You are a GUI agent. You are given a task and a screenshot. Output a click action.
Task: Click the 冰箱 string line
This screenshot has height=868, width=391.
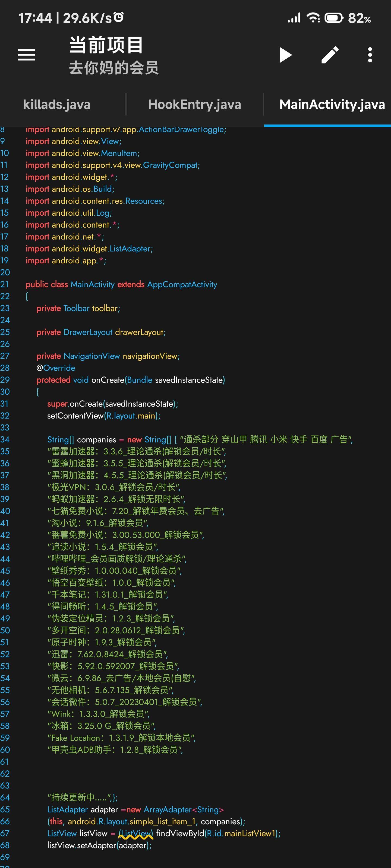click(102, 726)
